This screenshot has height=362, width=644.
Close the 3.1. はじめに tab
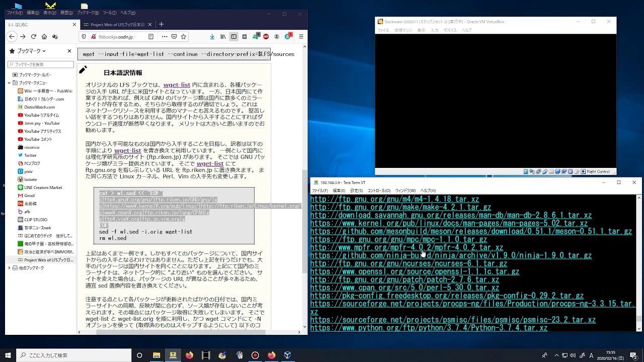pyautogui.click(x=74, y=24)
